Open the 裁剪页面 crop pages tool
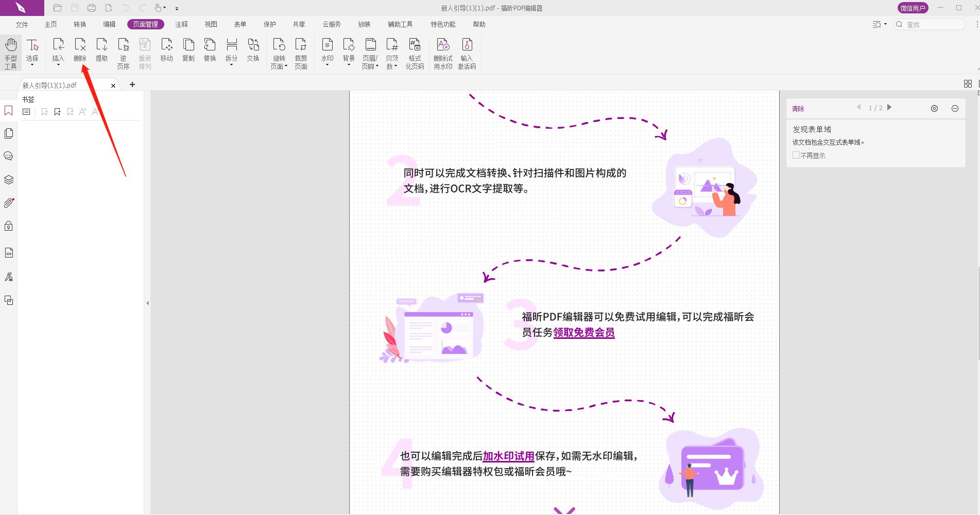Screen dimensions: 980x515 301,51
